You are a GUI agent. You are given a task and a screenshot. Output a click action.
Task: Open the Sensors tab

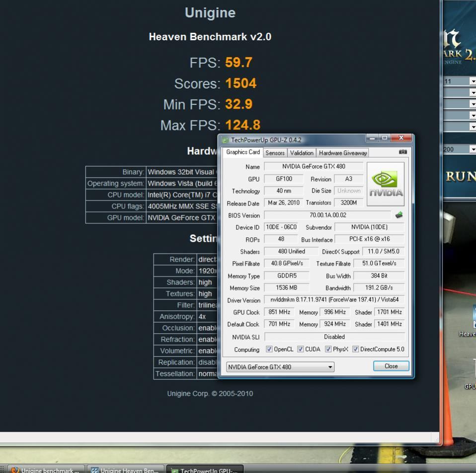(275, 153)
